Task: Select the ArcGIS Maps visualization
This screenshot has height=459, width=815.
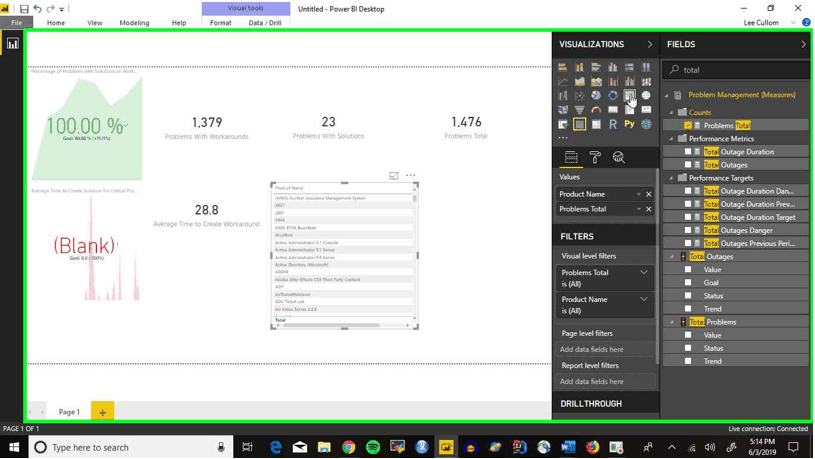Action: click(x=646, y=124)
